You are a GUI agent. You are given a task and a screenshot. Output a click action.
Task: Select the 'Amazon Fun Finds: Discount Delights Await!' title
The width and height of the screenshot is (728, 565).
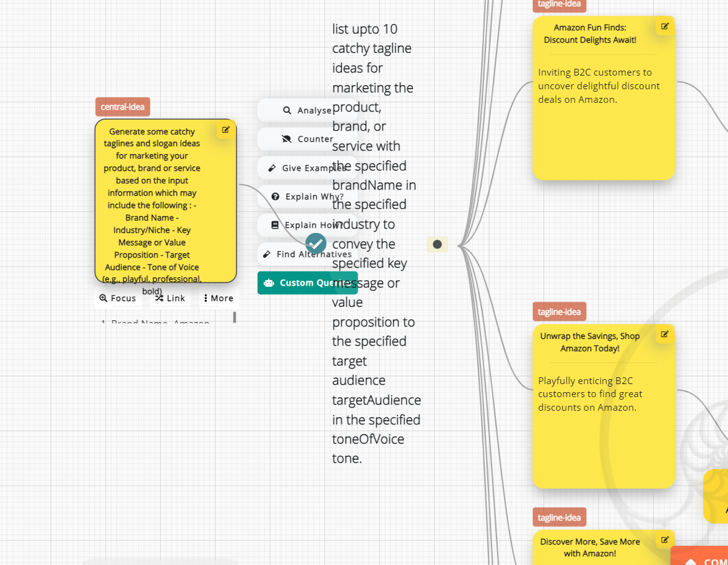(x=590, y=34)
